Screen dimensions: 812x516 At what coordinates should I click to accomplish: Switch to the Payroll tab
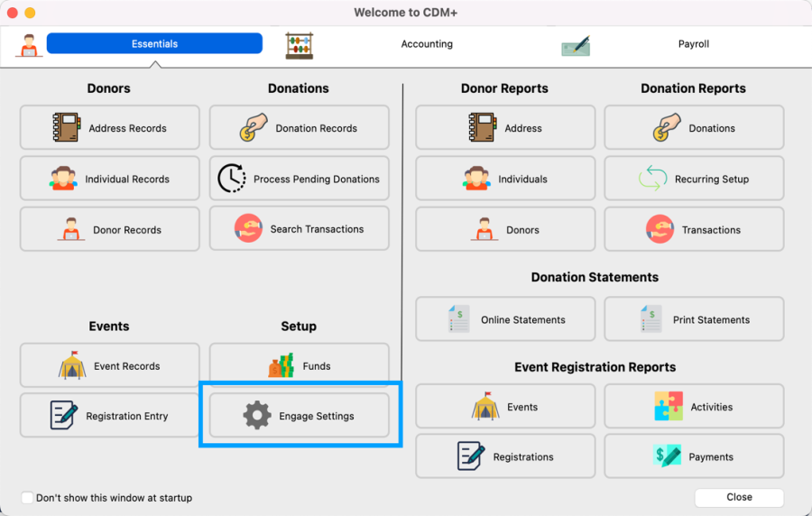point(693,43)
